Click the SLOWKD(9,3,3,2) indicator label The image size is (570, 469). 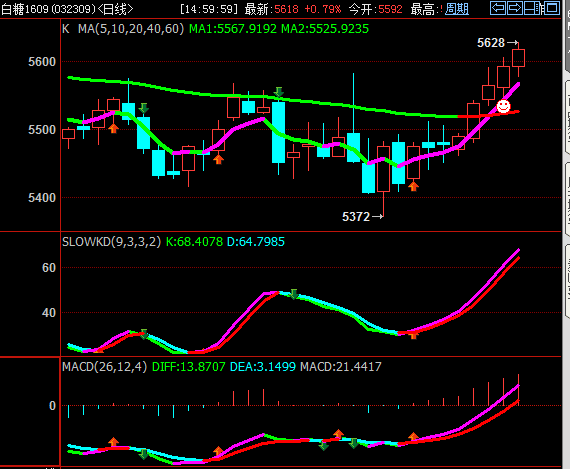[112, 241]
